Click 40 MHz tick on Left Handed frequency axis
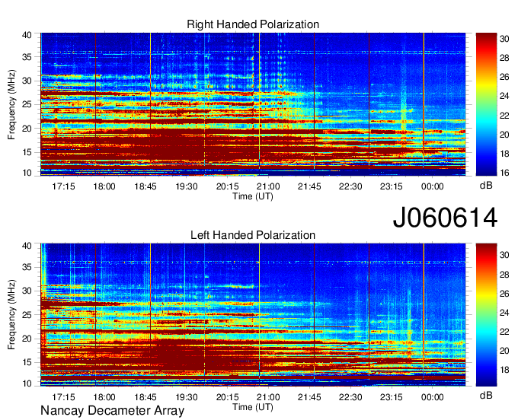Viewport: 518px width, 420px height. point(27,246)
